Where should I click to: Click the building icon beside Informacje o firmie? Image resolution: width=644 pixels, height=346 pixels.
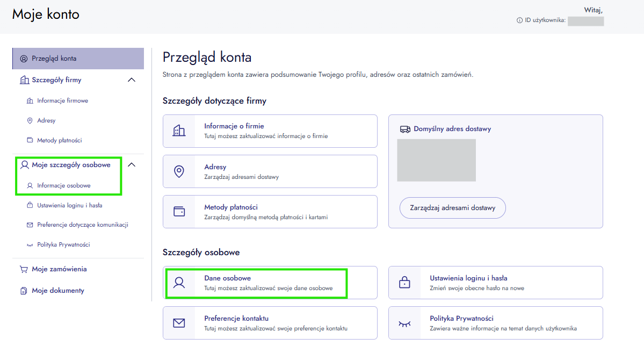[179, 131]
